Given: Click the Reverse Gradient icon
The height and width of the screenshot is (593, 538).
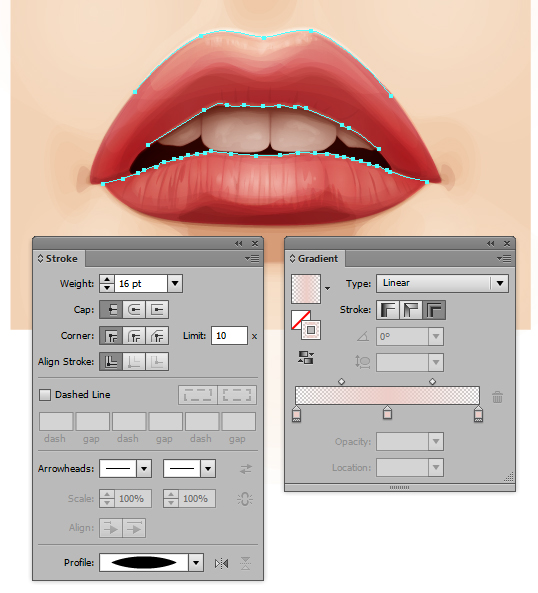Looking at the screenshot, I should pyautogui.click(x=306, y=357).
